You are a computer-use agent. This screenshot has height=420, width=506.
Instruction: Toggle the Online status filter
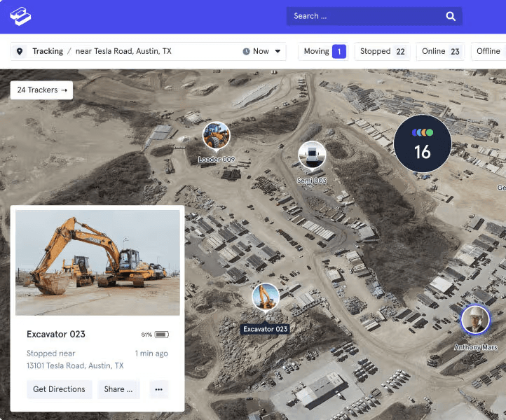pyautogui.click(x=441, y=52)
